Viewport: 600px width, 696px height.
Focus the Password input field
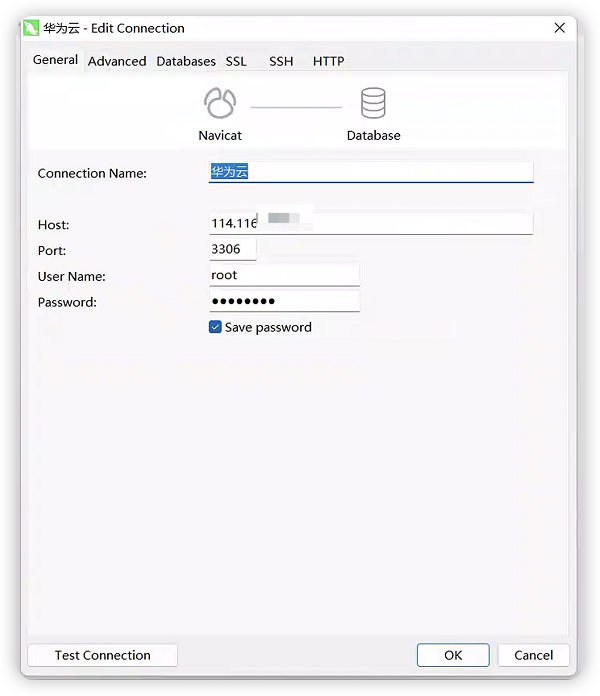click(284, 301)
